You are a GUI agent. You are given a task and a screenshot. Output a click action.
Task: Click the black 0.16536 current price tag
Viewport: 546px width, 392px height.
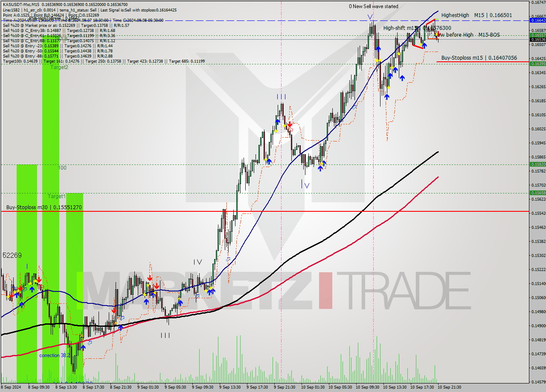(x=537, y=39)
